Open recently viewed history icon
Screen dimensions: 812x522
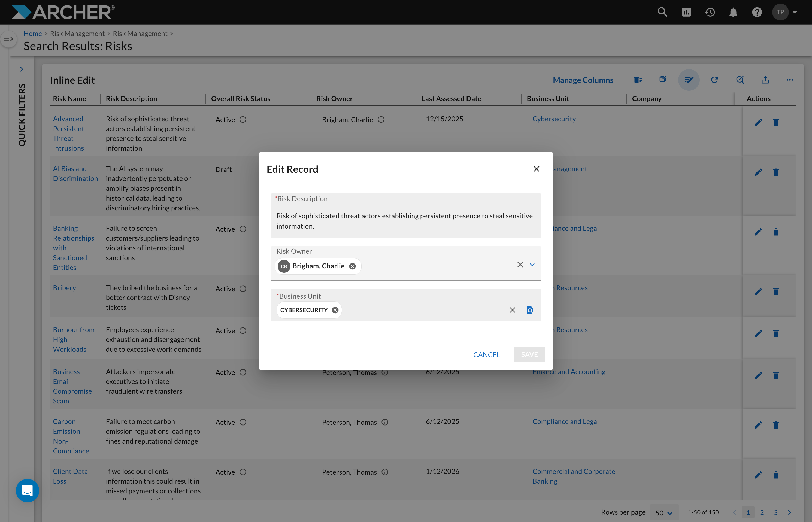[710, 12]
